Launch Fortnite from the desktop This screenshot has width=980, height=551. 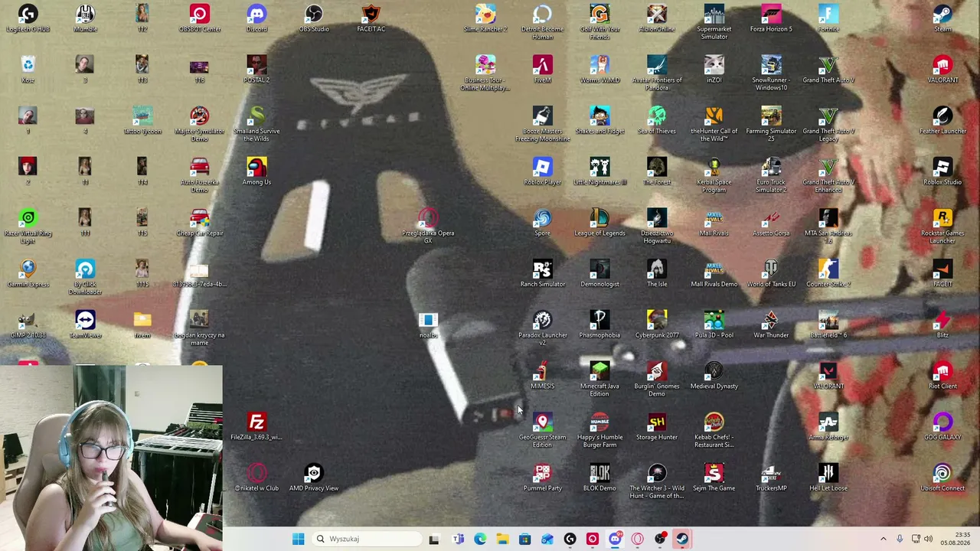point(828,19)
